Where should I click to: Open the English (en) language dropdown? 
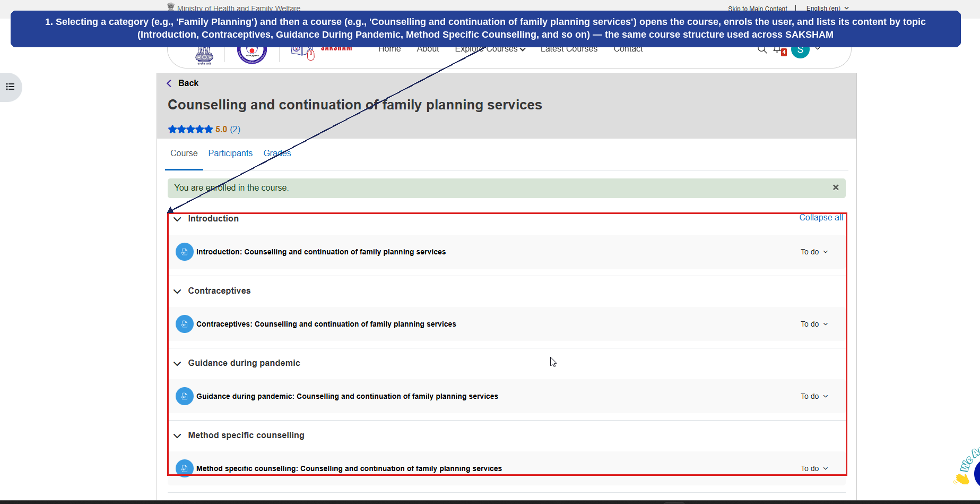coord(827,8)
